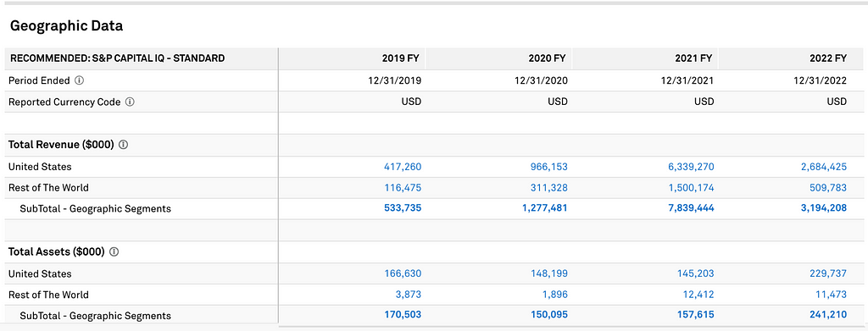The height and width of the screenshot is (331, 868).
Task: Select the 2022 FY column header
Action: [827, 58]
